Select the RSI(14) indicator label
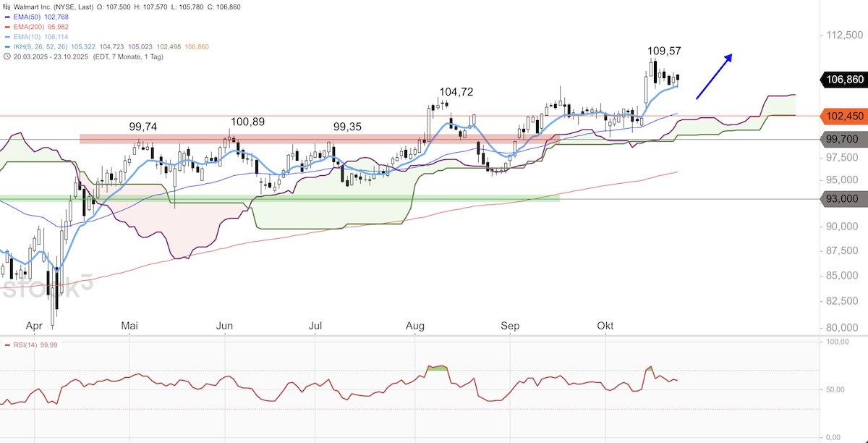The height and width of the screenshot is (443, 868). (26, 345)
